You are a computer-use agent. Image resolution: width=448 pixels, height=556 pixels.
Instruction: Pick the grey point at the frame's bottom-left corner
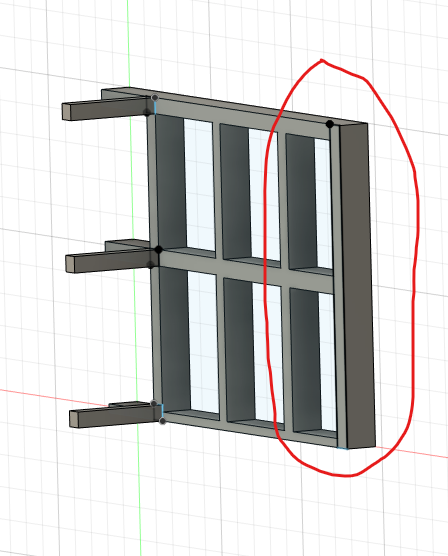(162, 421)
